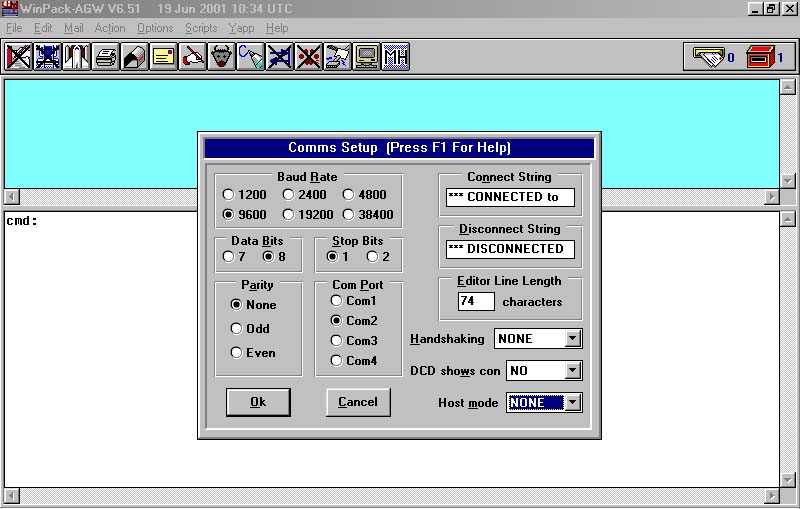Open the Help menu
This screenshot has height=509, width=800.
[x=277, y=28]
